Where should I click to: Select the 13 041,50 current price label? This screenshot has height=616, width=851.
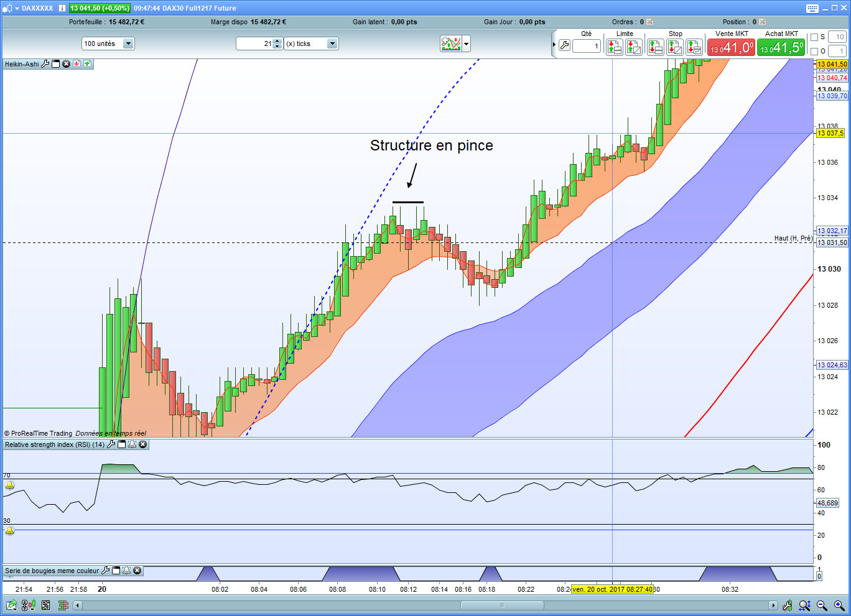point(832,64)
